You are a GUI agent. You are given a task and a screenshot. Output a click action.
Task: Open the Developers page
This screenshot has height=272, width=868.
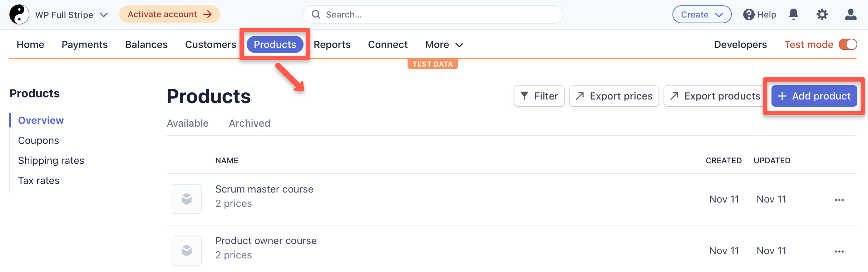coord(740,44)
